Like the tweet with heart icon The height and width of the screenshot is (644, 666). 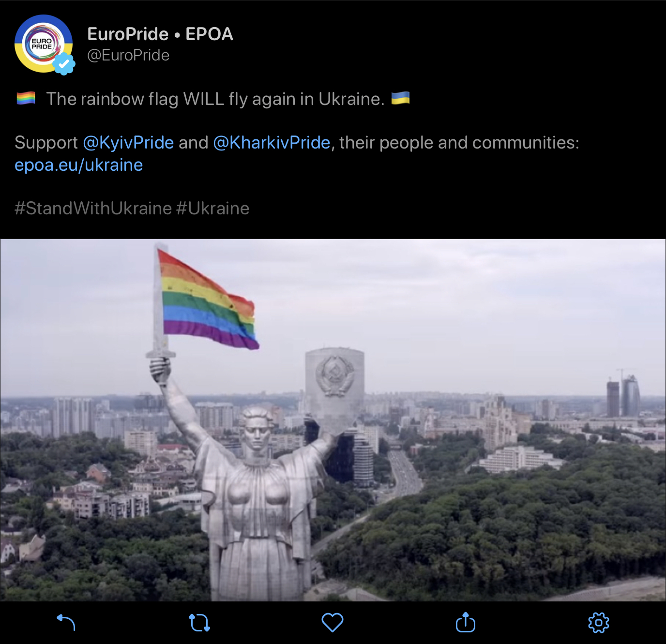333,623
